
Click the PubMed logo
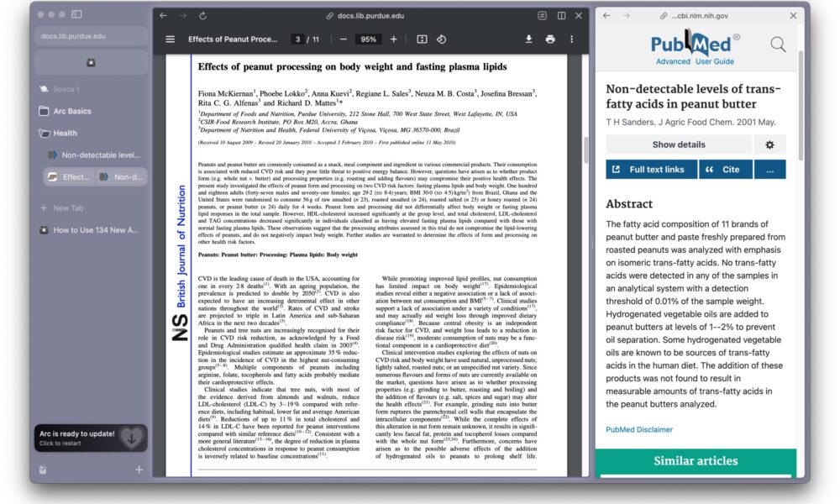coord(695,44)
